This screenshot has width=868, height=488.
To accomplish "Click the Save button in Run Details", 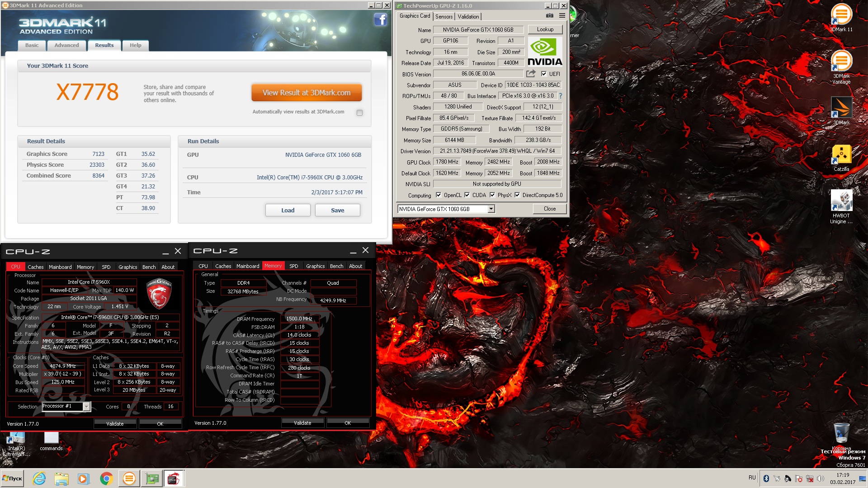I will pyautogui.click(x=338, y=210).
